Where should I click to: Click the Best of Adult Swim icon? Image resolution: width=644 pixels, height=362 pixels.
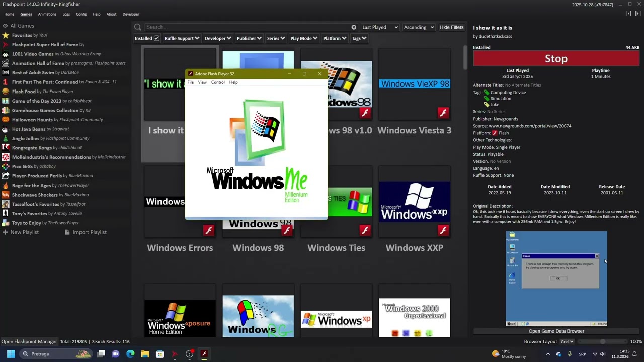[x=5, y=73]
